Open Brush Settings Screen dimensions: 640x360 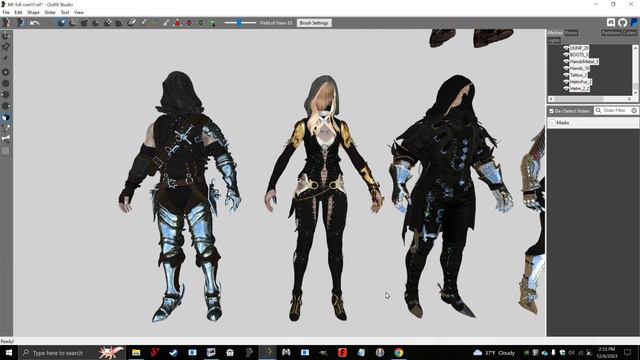pos(314,23)
